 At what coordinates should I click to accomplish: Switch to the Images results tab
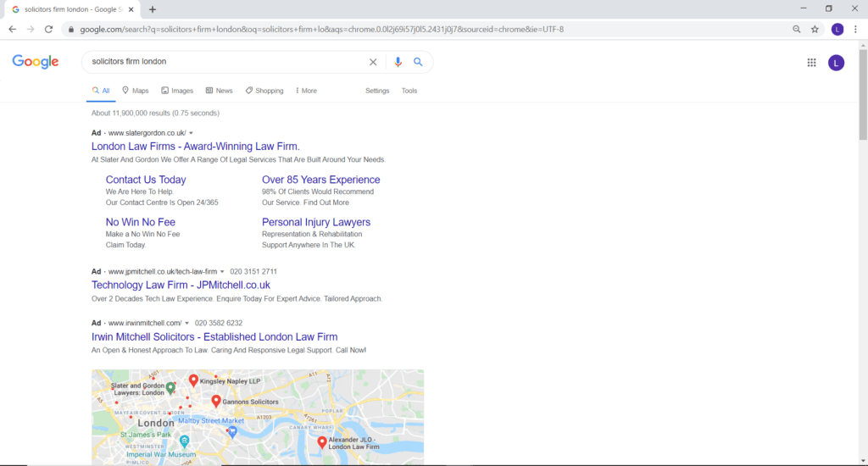point(177,91)
